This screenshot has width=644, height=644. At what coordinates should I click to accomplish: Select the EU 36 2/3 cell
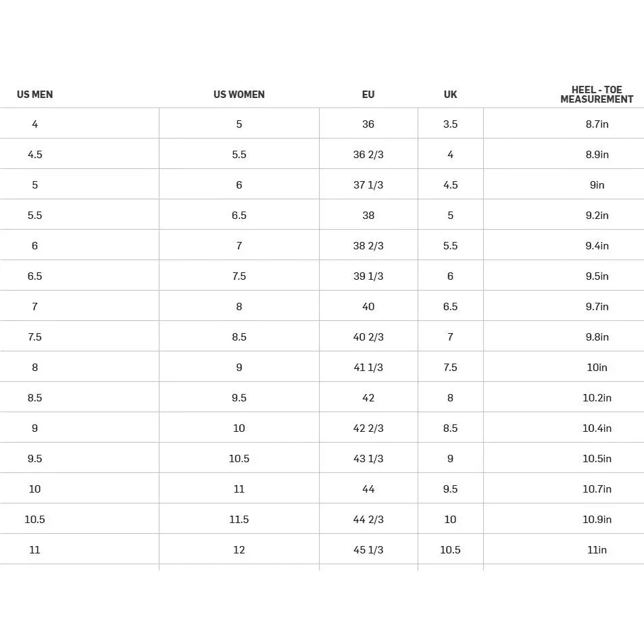(368, 155)
